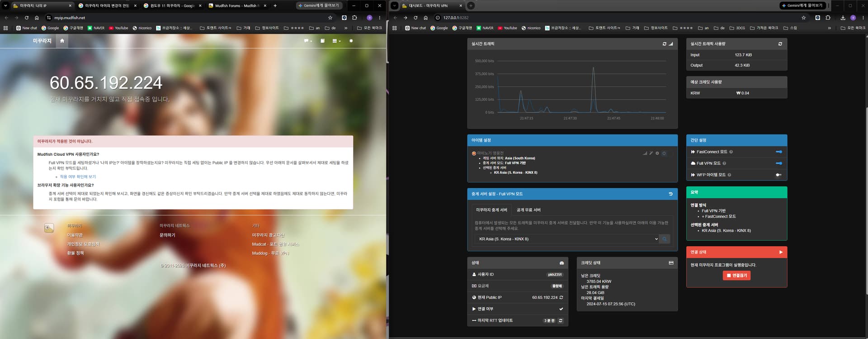Toggle the item's power circle switch

(664, 153)
